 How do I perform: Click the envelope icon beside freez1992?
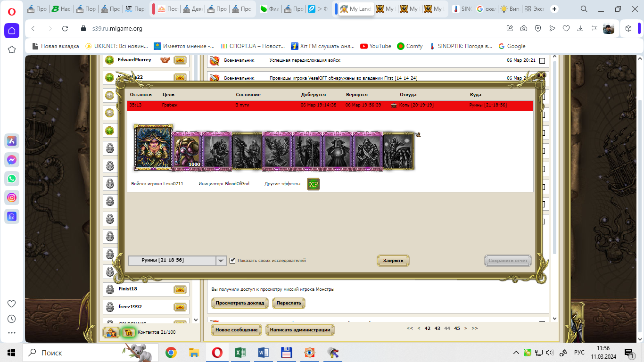(x=180, y=307)
